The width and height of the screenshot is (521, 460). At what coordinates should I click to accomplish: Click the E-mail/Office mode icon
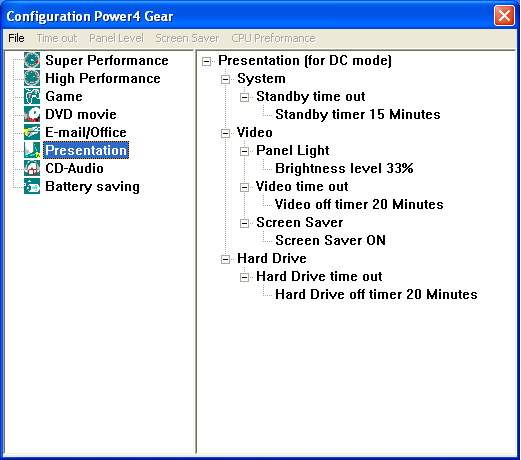coord(32,132)
